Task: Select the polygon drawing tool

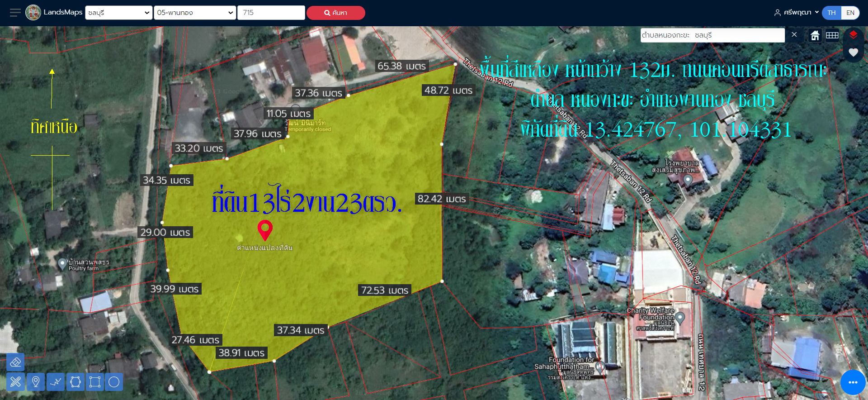Action: (x=75, y=382)
